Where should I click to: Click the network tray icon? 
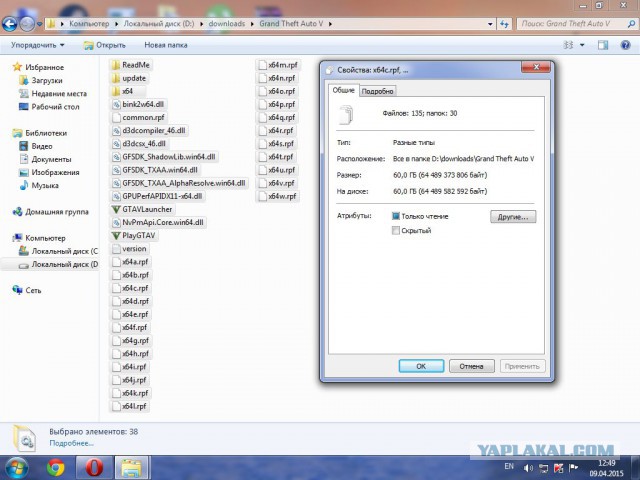(543, 468)
